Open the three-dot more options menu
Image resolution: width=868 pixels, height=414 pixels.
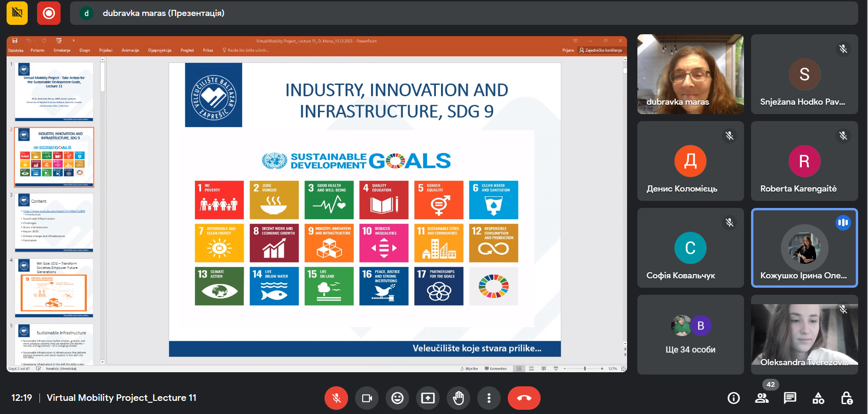click(489, 398)
